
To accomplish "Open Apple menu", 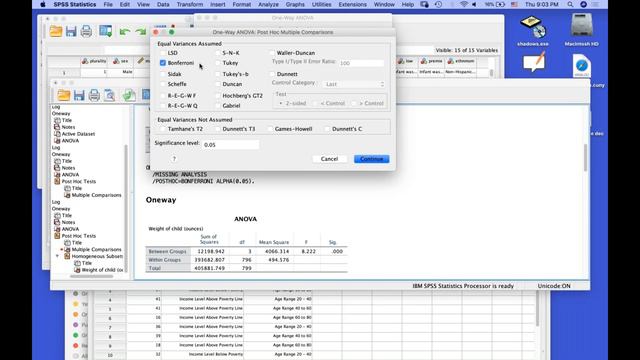I will (x=43, y=4).
